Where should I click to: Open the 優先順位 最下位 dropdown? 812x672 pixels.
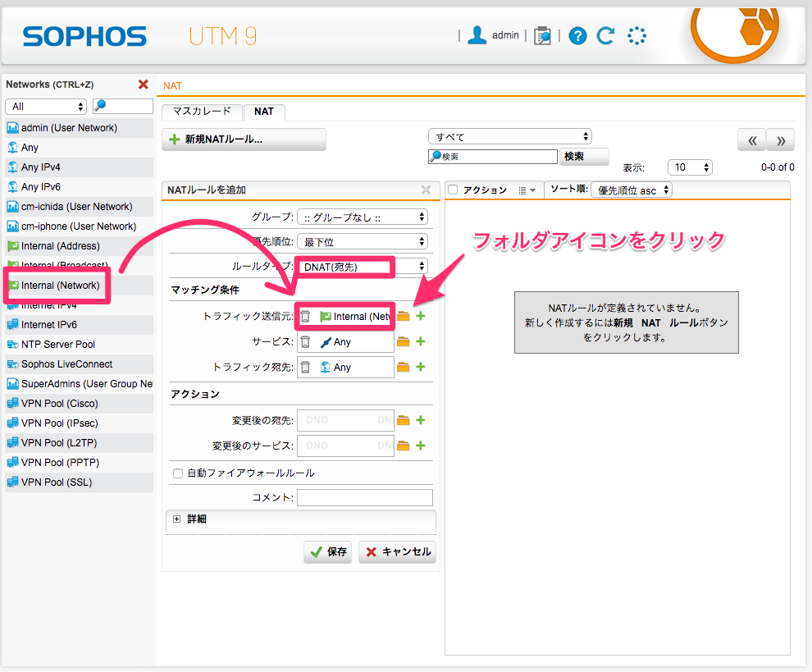[363, 241]
